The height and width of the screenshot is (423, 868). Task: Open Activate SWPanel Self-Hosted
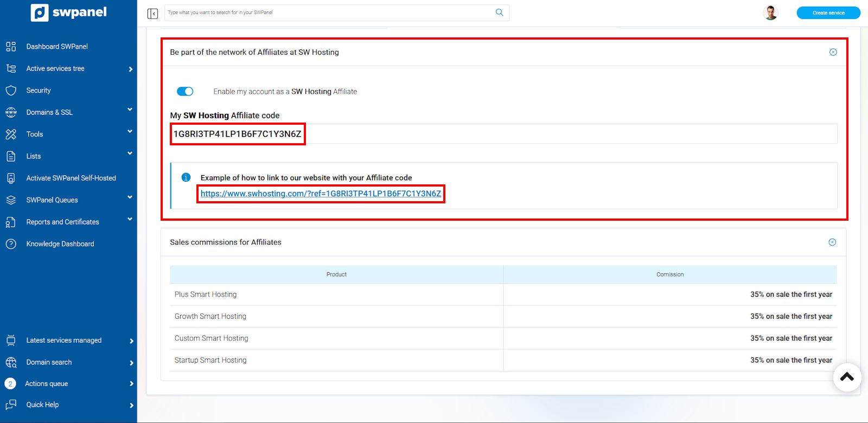point(71,178)
